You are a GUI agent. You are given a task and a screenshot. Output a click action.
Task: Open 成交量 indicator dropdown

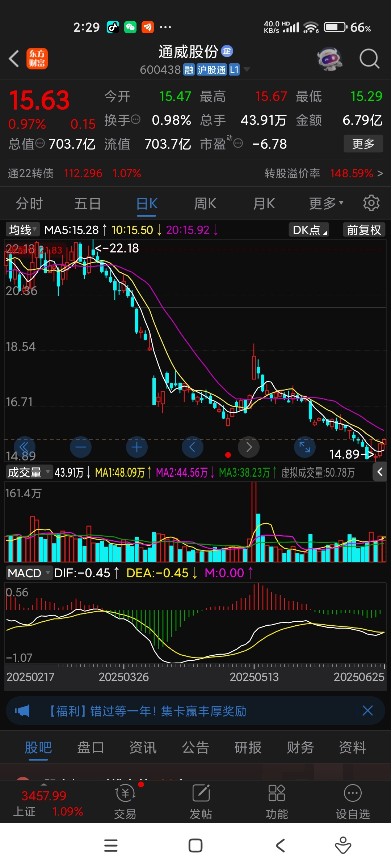pyautogui.click(x=29, y=472)
